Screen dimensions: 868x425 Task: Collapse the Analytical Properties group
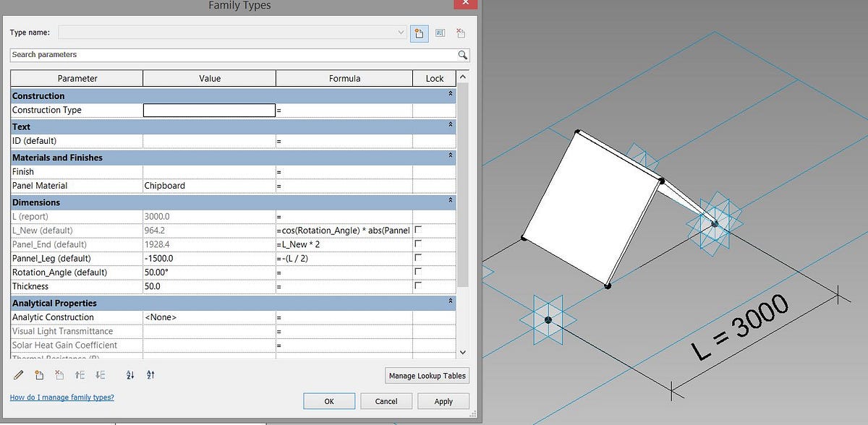(451, 303)
